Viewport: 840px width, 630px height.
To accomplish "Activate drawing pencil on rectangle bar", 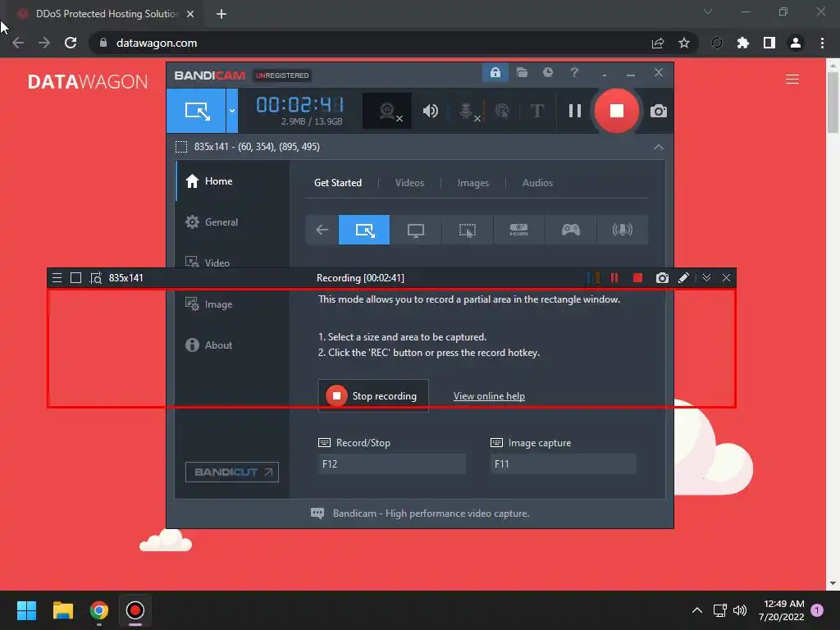I will point(683,277).
